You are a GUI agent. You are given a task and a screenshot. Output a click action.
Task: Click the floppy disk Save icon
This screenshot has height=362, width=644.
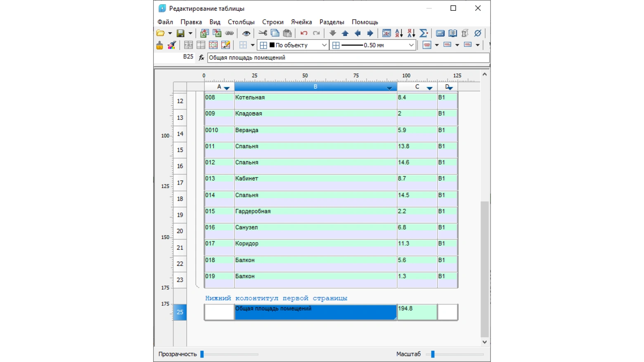[x=180, y=33]
